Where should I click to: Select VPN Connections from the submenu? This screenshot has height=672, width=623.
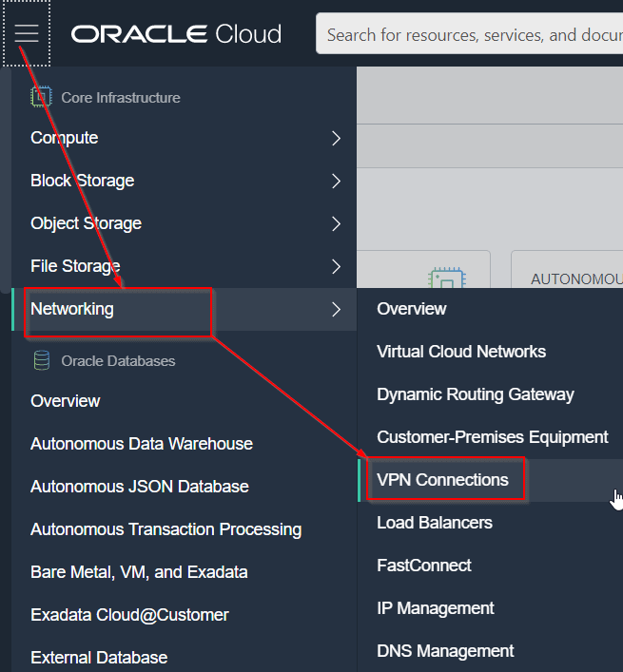(442, 480)
